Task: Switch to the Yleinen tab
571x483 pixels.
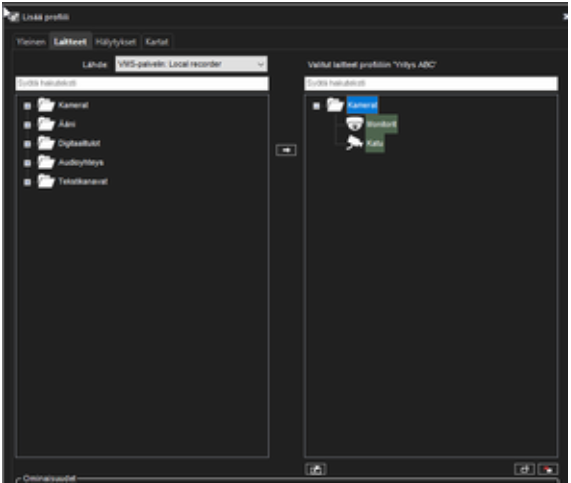Action: pos(31,42)
